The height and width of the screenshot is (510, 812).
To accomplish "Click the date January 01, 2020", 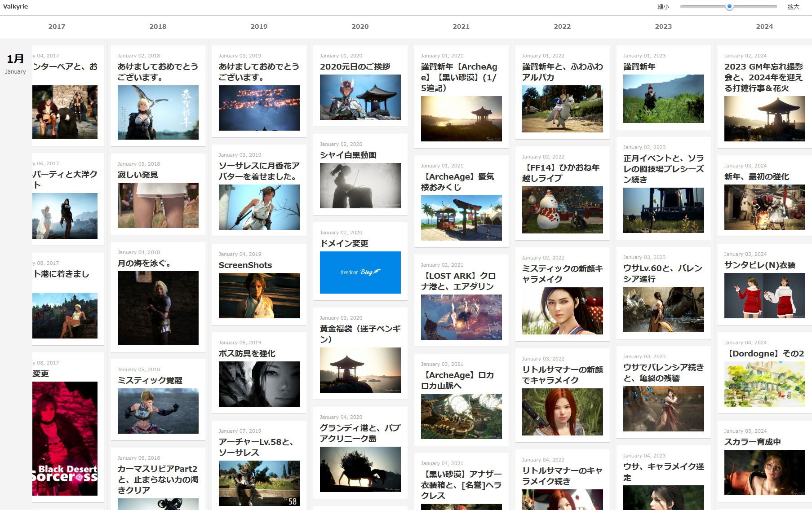I will pyautogui.click(x=341, y=56).
